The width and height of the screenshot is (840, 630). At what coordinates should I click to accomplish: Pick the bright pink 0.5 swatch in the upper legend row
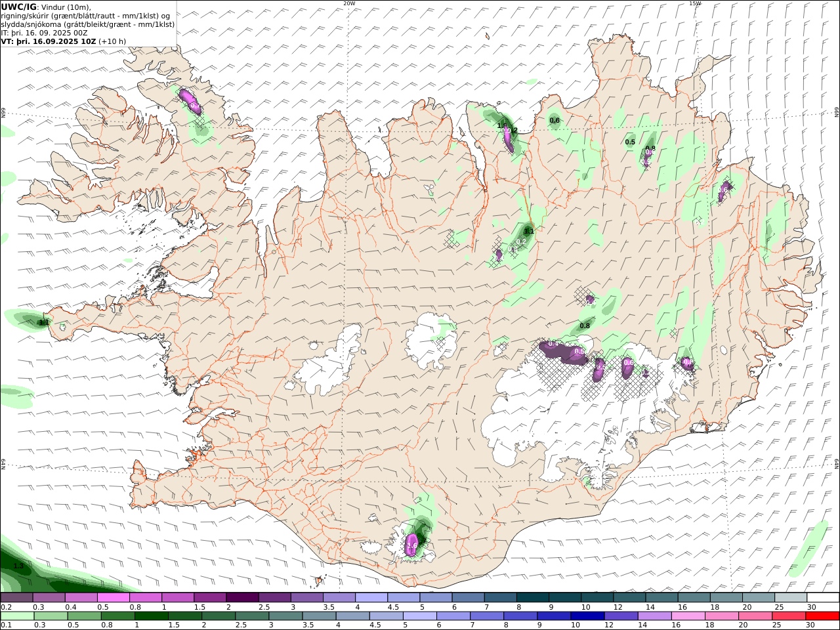coord(113,597)
